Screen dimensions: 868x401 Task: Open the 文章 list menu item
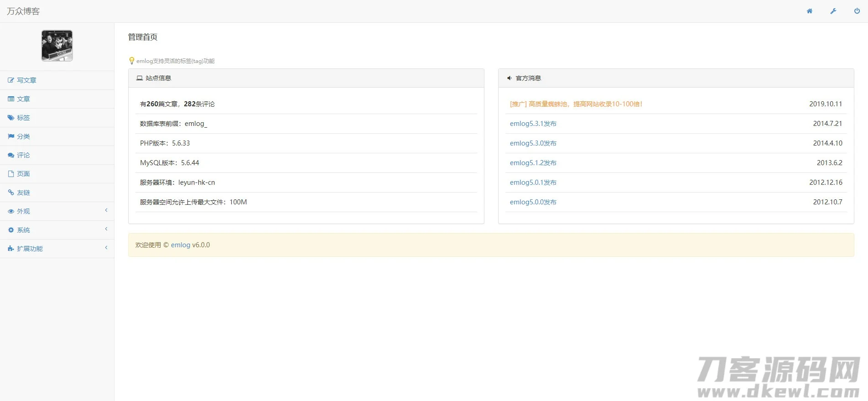click(23, 99)
